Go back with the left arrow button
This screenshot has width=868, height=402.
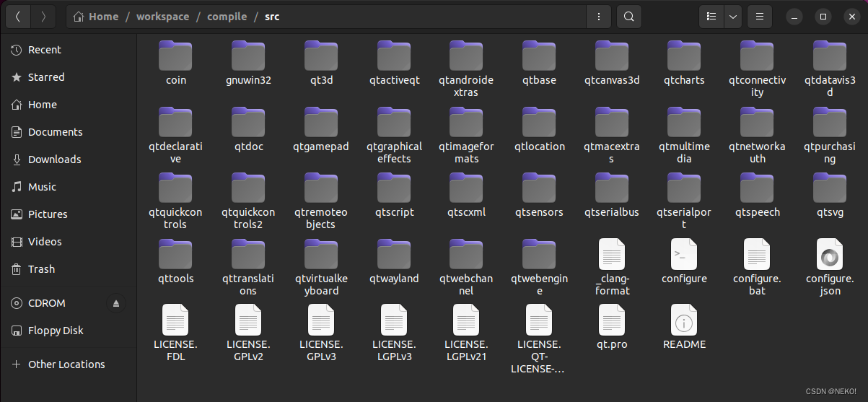[18, 16]
